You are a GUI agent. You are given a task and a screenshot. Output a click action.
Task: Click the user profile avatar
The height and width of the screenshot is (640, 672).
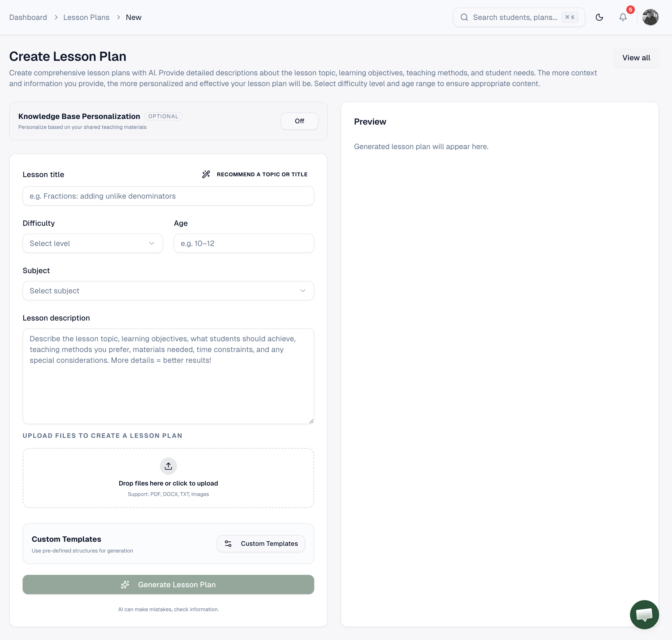[650, 17]
